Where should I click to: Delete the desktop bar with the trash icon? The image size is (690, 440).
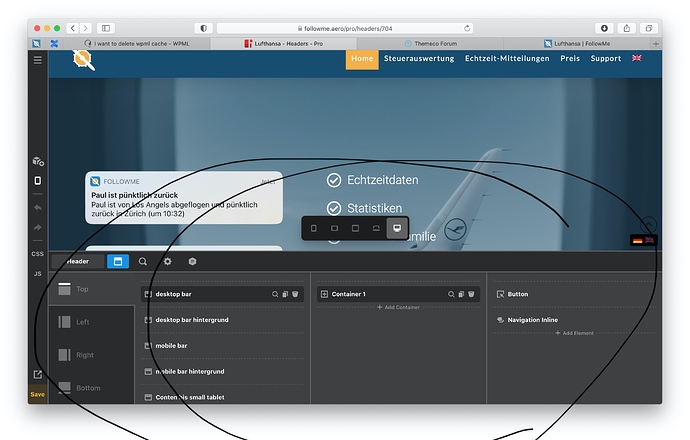[295, 294]
